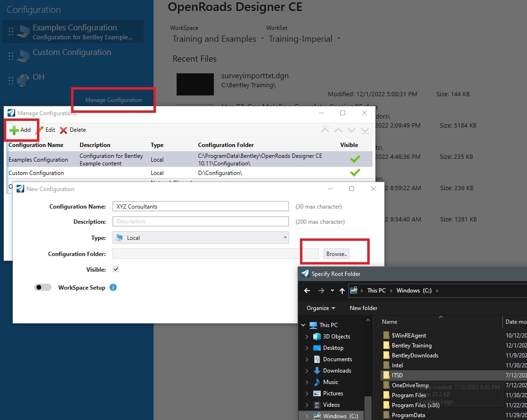The width and height of the screenshot is (527, 420).
Task: Go up one folder level
Action: (342, 291)
